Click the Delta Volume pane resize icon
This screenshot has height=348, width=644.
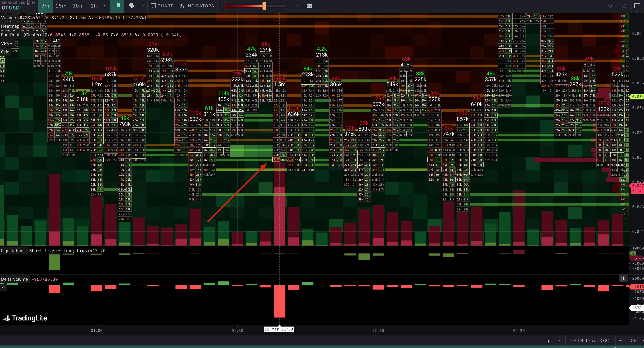623,278
